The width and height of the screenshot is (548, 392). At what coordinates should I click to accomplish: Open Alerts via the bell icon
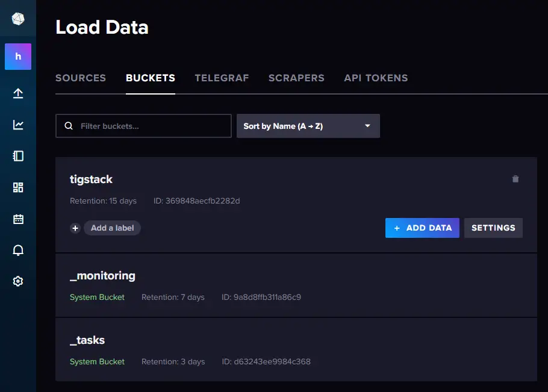(x=18, y=250)
